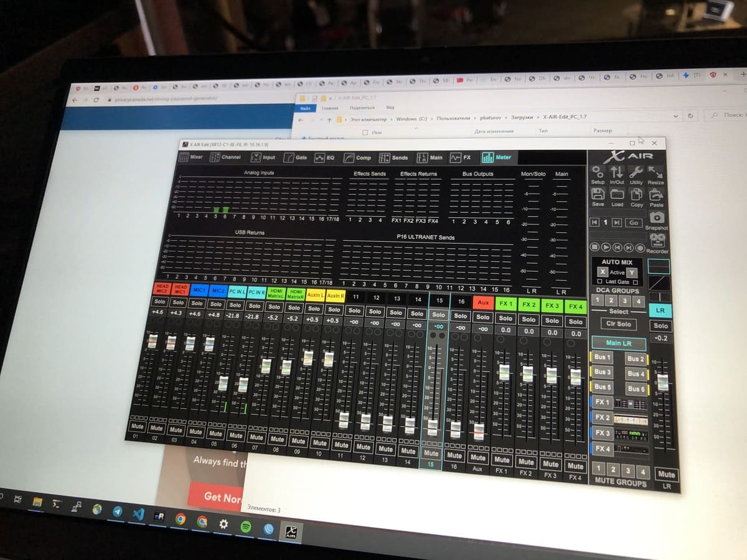
Task: Tick the left Last Gate checkbox
Action: (599, 282)
